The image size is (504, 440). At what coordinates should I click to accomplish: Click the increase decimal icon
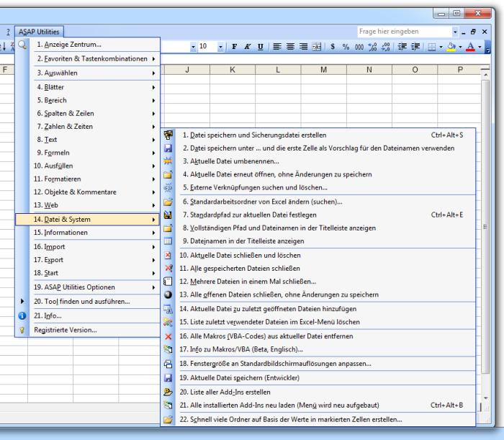click(372, 47)
